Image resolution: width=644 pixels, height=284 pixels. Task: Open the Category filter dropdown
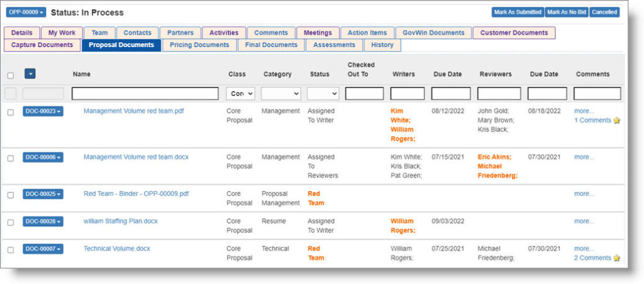281,94
